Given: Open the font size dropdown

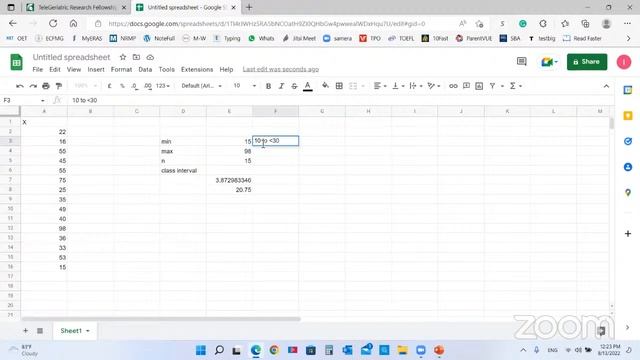Looking at the screenshot, I should 244,86.
